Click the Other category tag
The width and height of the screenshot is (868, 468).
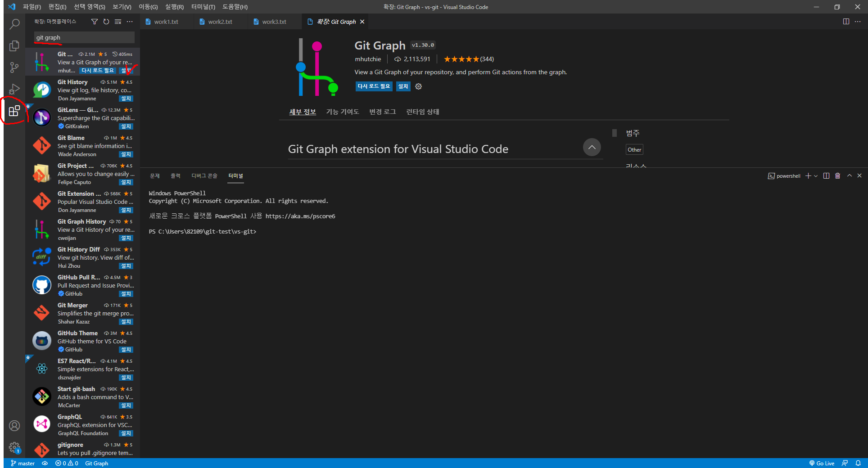634,150
